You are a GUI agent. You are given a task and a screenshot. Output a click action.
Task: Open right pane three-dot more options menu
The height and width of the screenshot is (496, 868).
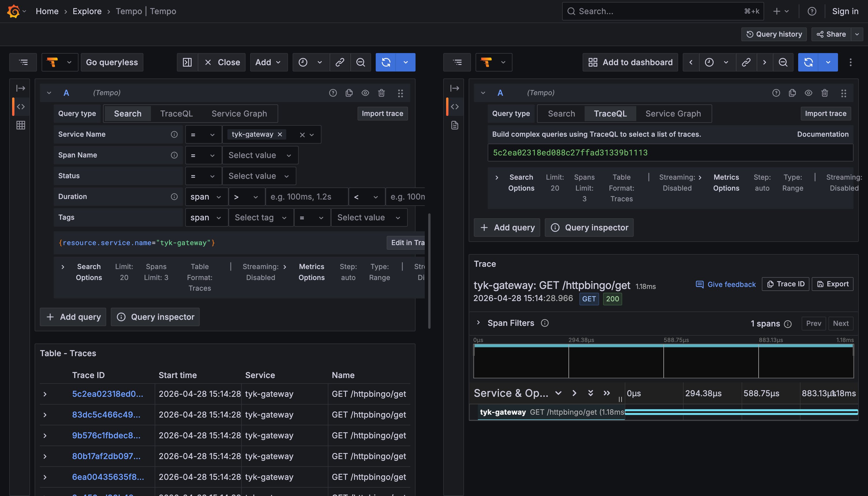(x=850, y=62)
